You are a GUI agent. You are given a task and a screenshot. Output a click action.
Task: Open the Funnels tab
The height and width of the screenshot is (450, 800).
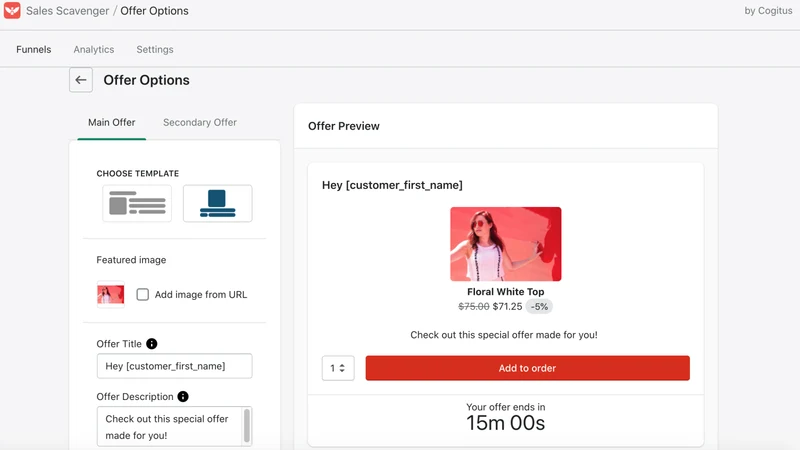(34, 49)
